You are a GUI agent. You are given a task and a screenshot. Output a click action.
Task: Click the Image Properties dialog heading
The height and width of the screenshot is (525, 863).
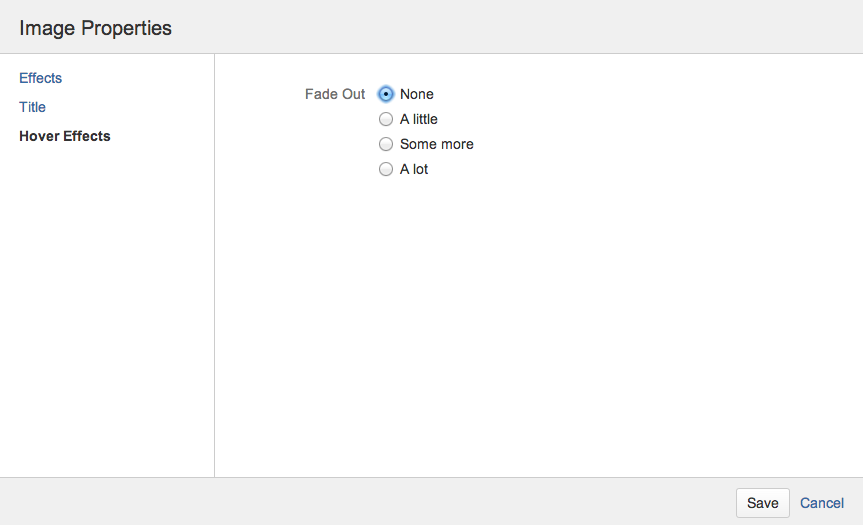click(96, 28)
